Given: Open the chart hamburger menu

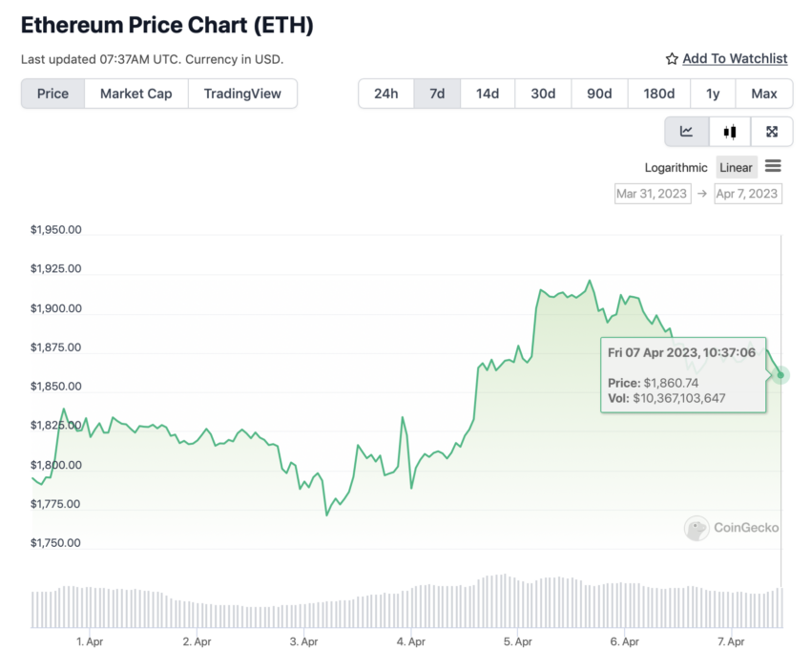Looking at the screenshot, I should pos(773,167).
